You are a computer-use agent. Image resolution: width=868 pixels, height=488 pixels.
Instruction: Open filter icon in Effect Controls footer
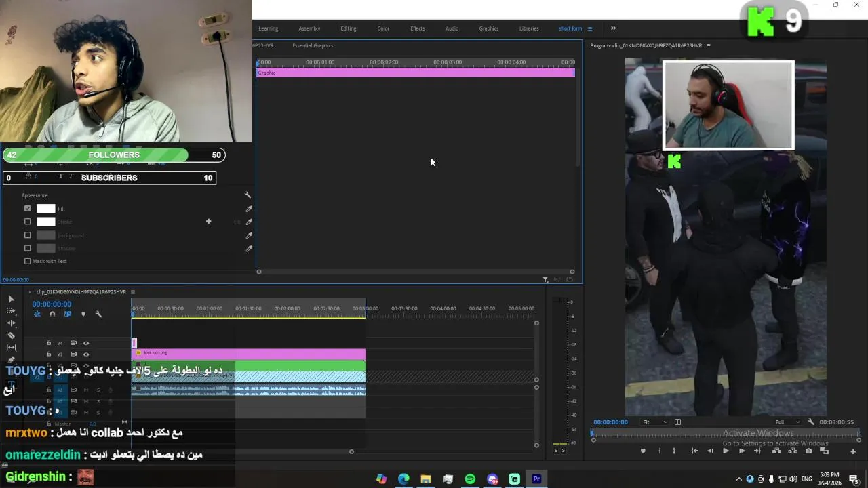(545, 279)
